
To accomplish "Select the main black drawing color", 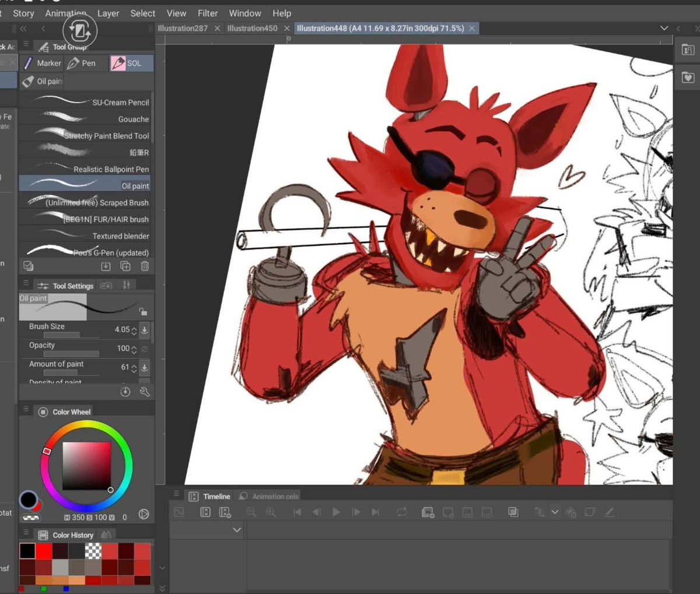I will click(27, 500).
